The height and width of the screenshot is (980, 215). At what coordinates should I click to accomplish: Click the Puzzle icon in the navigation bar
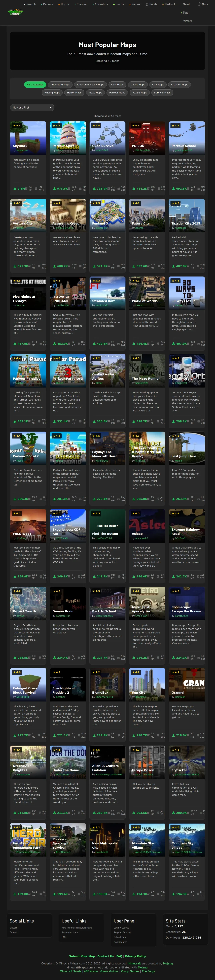[114, 5]
